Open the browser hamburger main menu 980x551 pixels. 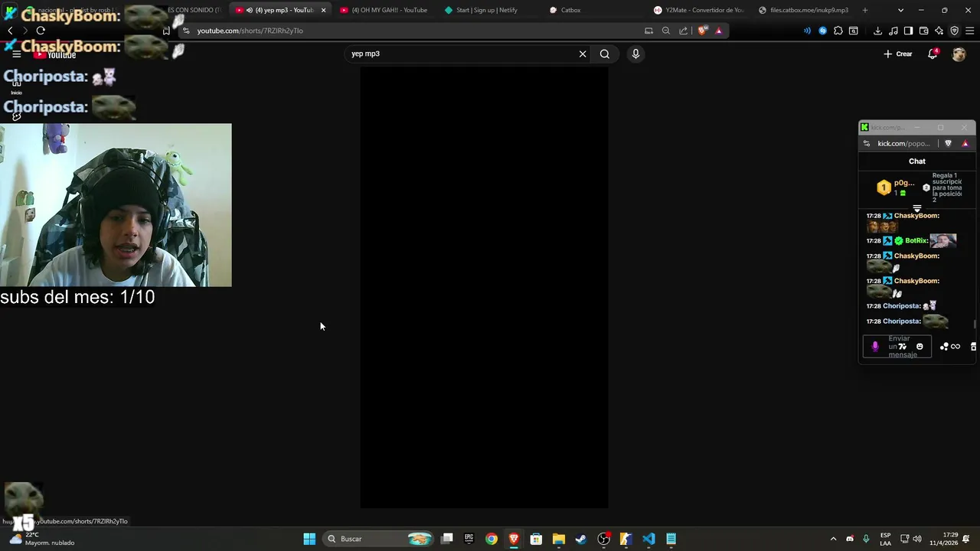[x=970, y=31]
